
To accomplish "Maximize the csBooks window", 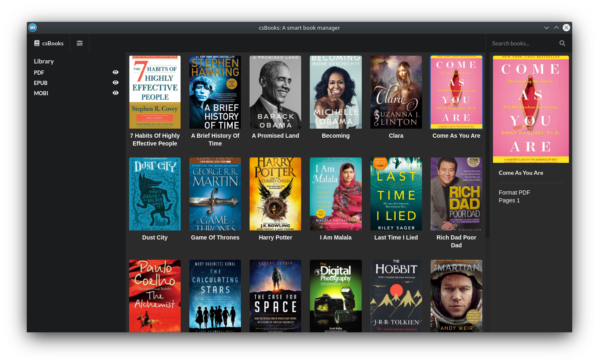I will pyautogui.click(x=557, y=28).
